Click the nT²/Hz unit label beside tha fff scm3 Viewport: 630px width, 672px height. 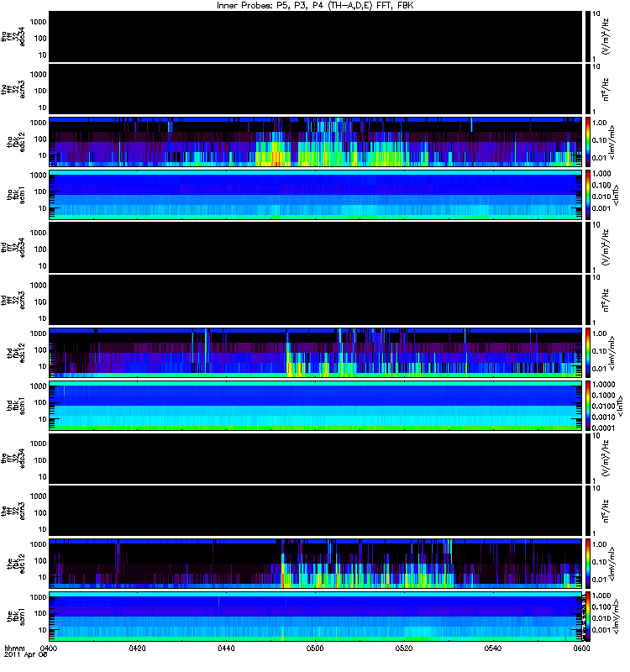[x=606, y=90]
